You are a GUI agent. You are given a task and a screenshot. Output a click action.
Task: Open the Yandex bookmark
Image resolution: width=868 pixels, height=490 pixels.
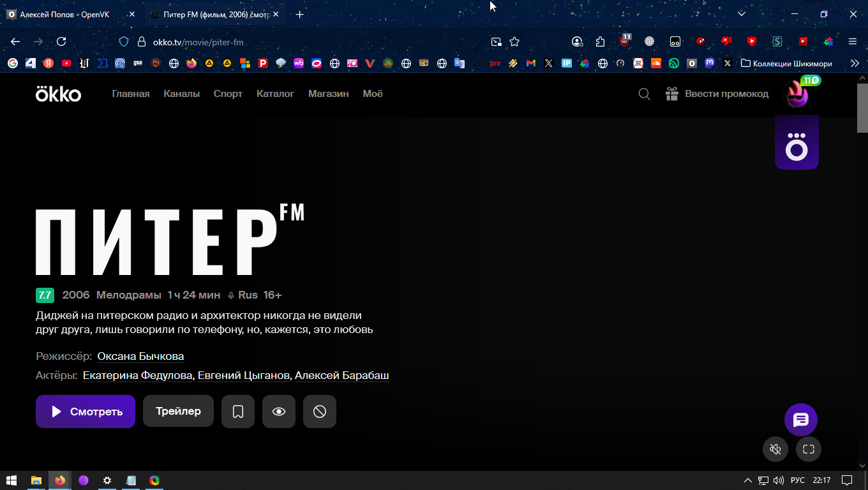pos(48,63)
